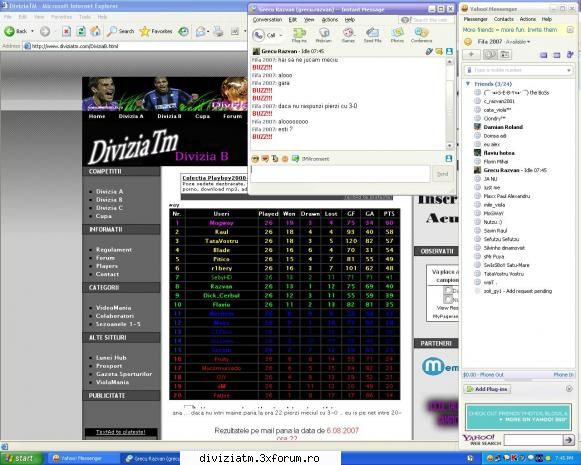Click the Forward arrow in Internet Explorer

coord(45,31)
